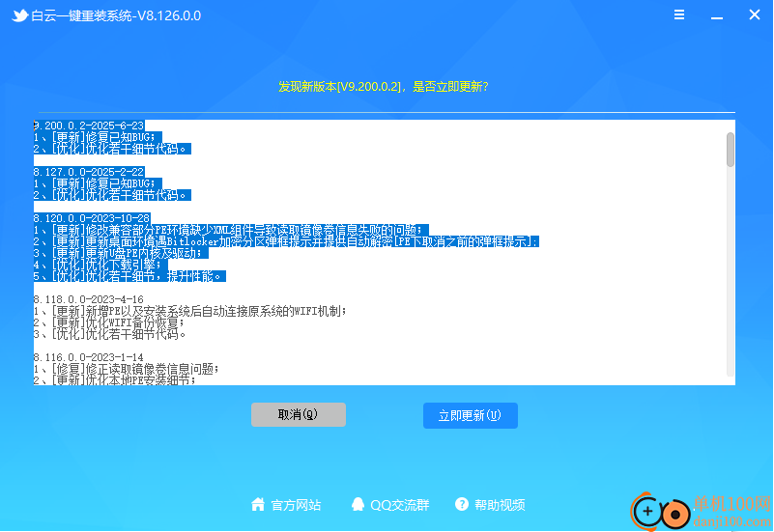Minimize the 白云一键重装系统 window
The image size is (774, 532).
717,17
